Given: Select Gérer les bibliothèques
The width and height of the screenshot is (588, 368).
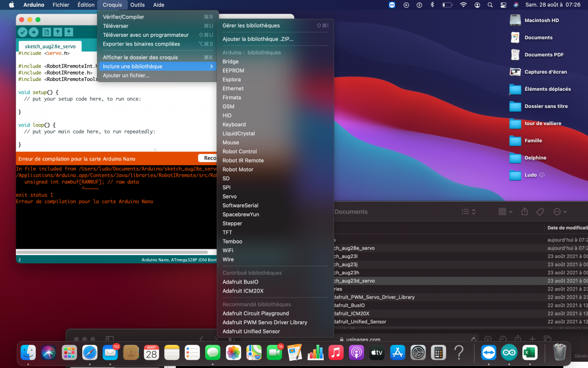Looking at the screenshot, I should point(275,26).
